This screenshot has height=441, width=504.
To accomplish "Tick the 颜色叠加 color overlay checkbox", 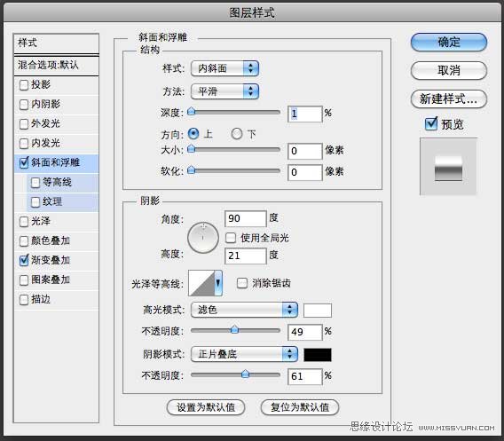I will coord(24,241).
